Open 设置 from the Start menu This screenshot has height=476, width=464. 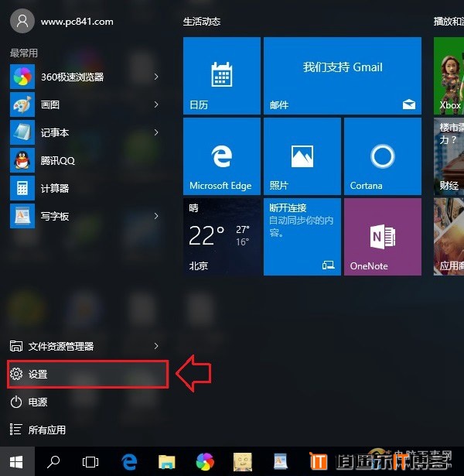(x=87, y=374)
